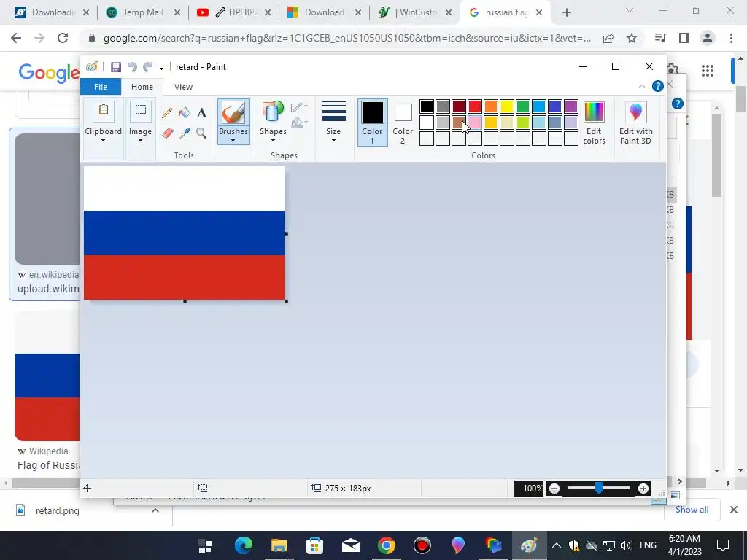747x560 pixels.
Task: Click the zoom out minus button
Action: [x=554, y=488]
